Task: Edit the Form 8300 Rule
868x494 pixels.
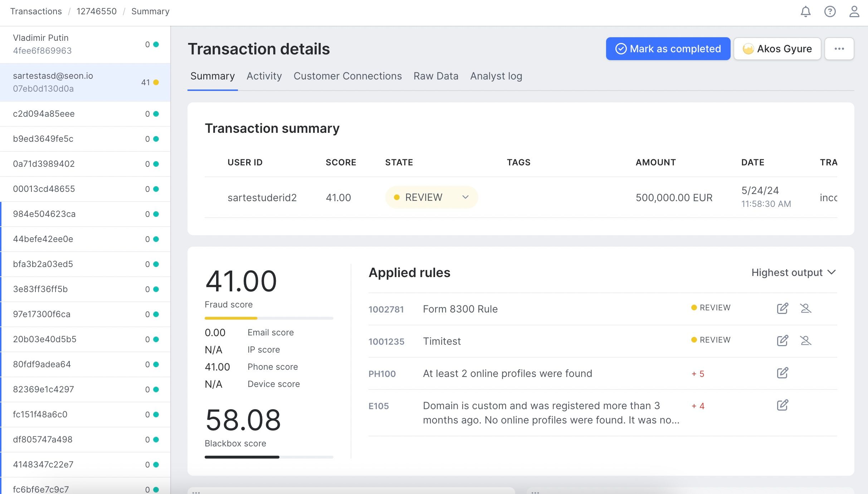Action: point(782,308)
